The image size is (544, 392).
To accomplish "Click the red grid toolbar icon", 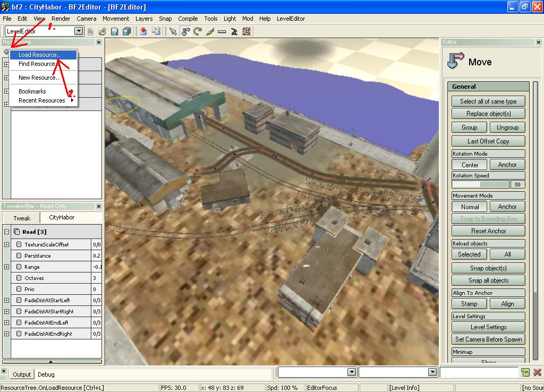I will click(x=246, y=31).
